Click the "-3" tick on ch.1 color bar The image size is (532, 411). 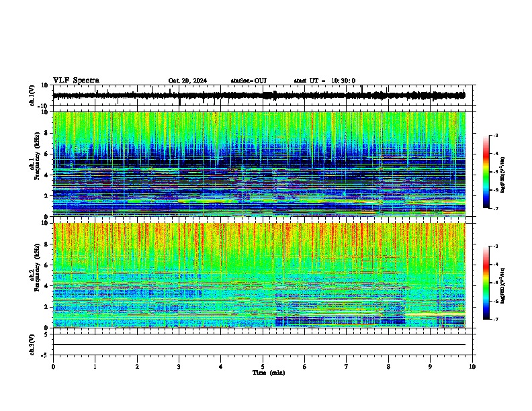pyautogui.click(x=495, y=135)
